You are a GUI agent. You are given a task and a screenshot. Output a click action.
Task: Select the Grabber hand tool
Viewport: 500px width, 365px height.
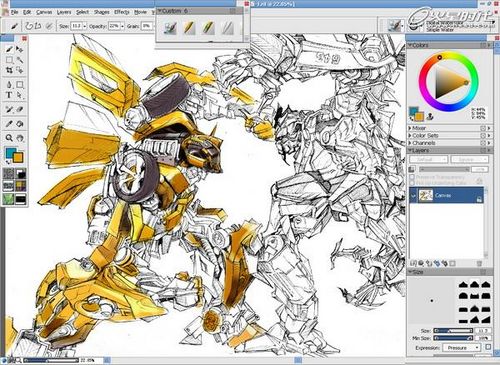tap(20, 138)
